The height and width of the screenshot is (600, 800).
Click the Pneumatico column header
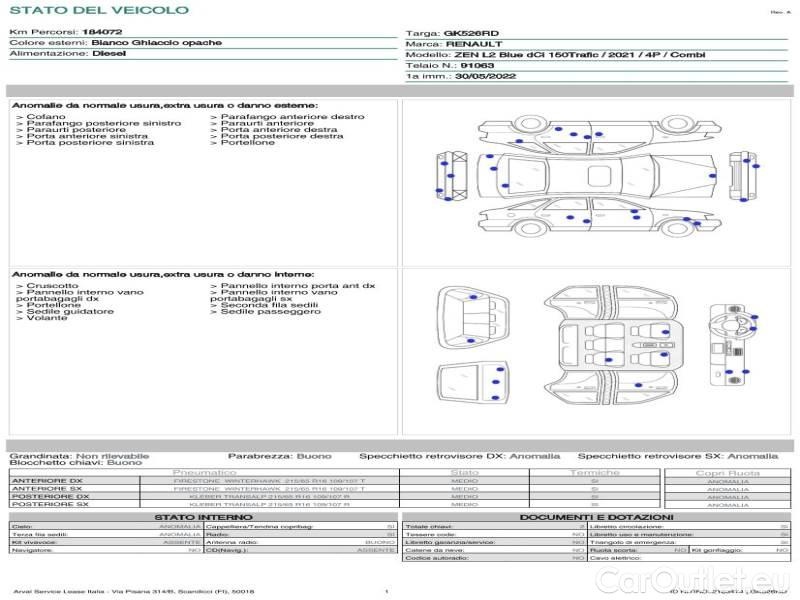click(204, 472)
